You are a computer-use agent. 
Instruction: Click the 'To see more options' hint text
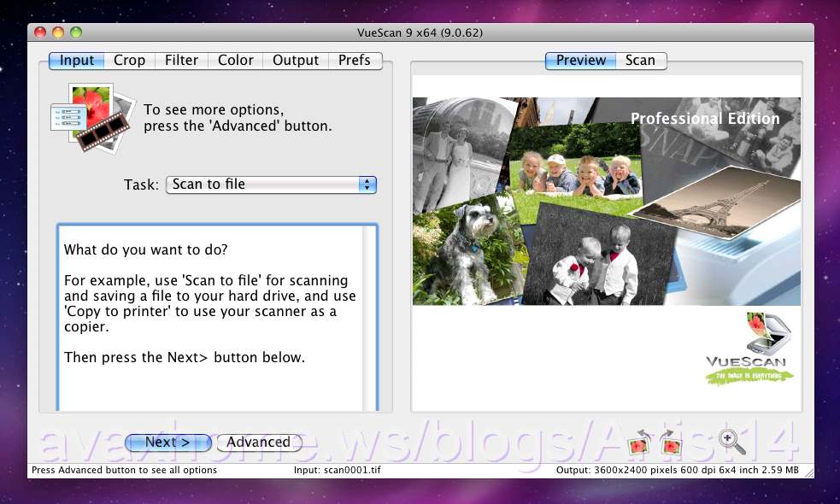[238, 118]
